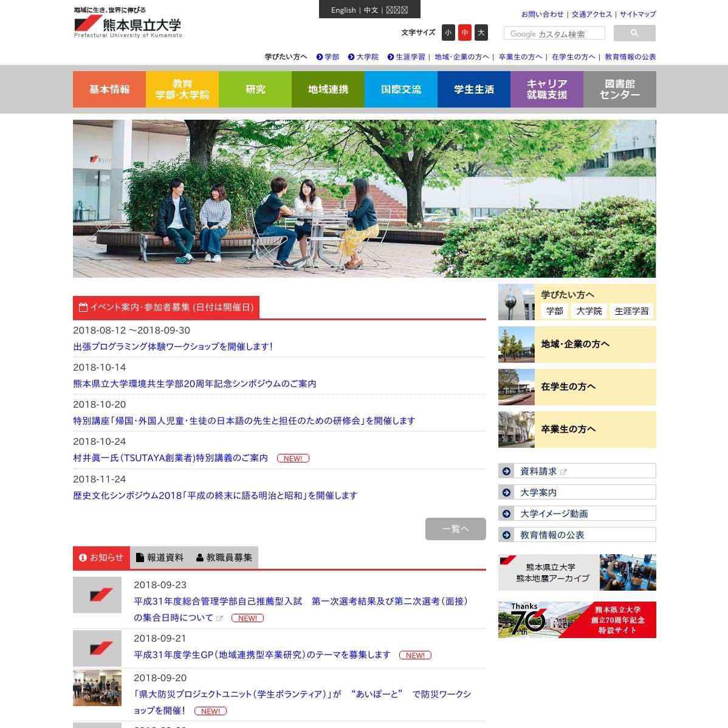The image size is (728, 728).
Task: Switch to 教職員募集 tab
Action: [x=224, y=558]
